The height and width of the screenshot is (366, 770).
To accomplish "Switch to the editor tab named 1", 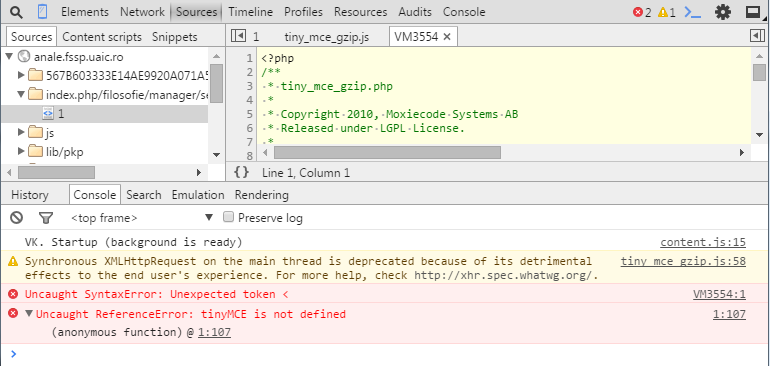I will (256, 36).
